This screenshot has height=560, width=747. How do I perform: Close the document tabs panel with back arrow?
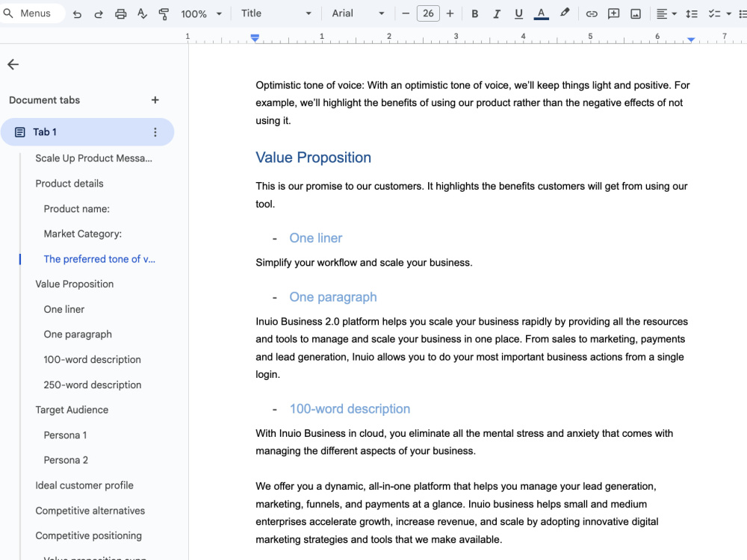coord(13,64)
